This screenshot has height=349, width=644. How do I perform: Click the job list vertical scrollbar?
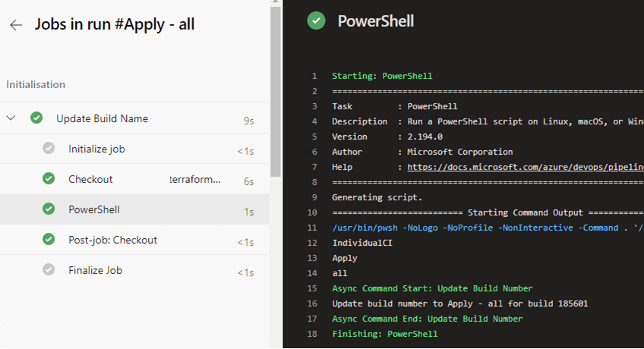click(x=276, y=91)
